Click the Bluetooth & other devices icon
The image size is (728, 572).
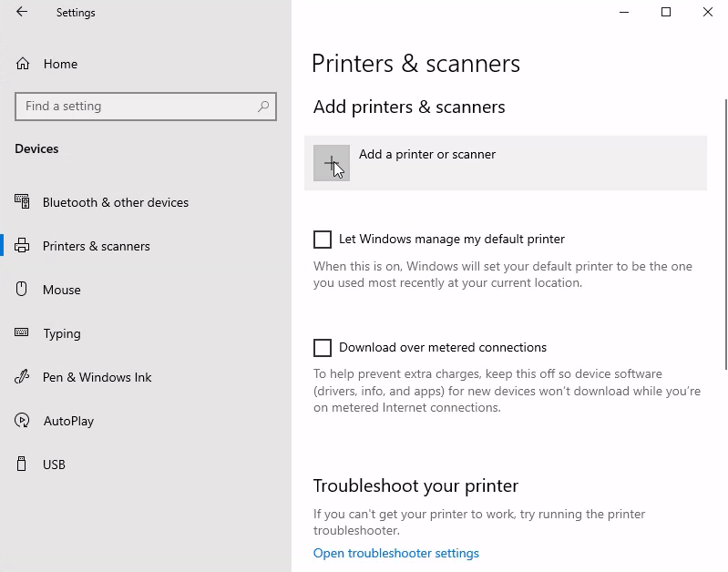pos(22,201)
